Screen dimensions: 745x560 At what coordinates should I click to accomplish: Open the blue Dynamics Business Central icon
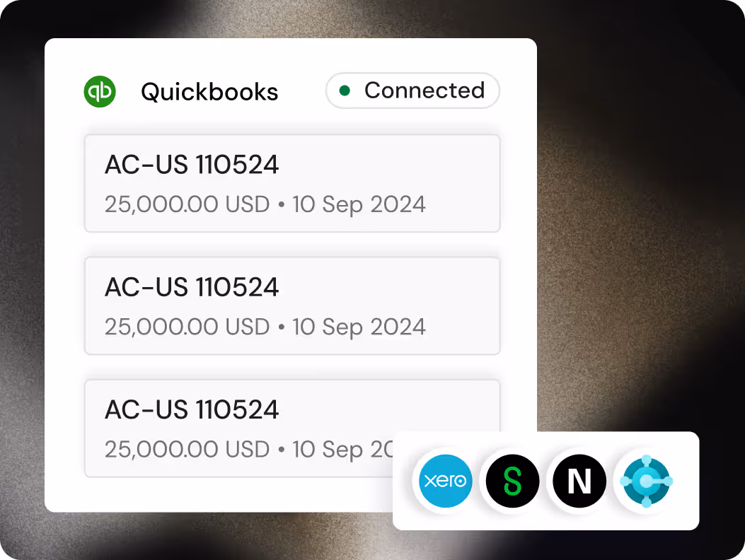tap(646, 481)
